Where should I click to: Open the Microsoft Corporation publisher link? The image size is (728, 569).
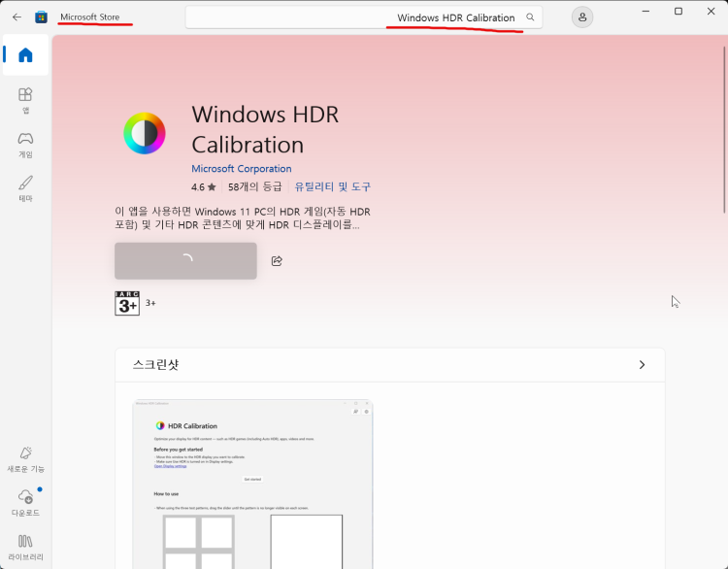pos(241,169)
